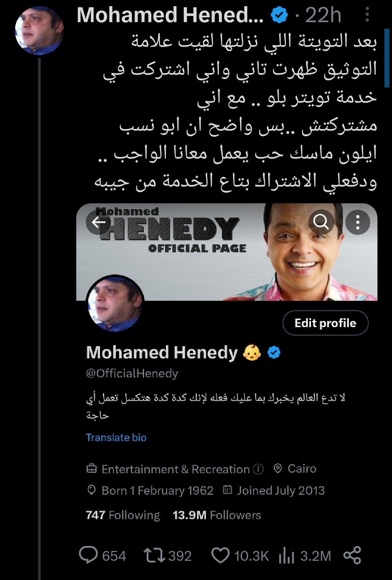392x580 pixels.
Task: Tap the reply bubble icon with 654
Action: (x=88, y=555)
